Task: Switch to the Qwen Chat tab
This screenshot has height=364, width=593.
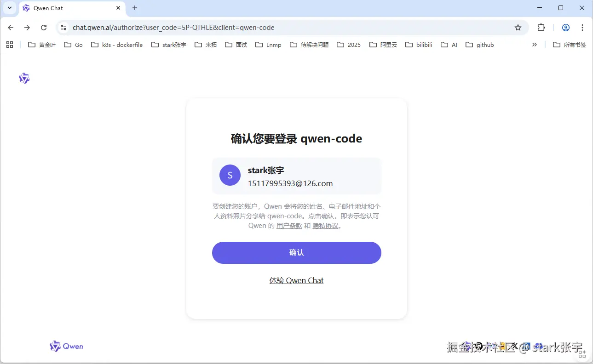Action: [48, 8]
